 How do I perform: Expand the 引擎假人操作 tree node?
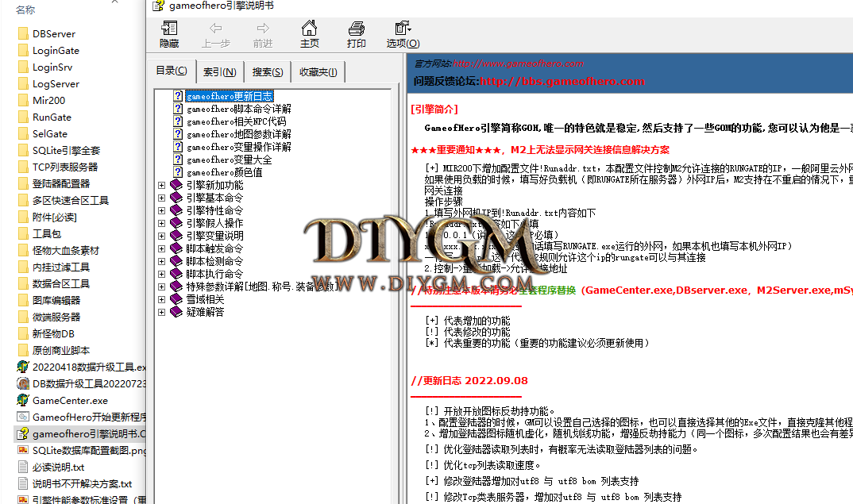[161, 223]
